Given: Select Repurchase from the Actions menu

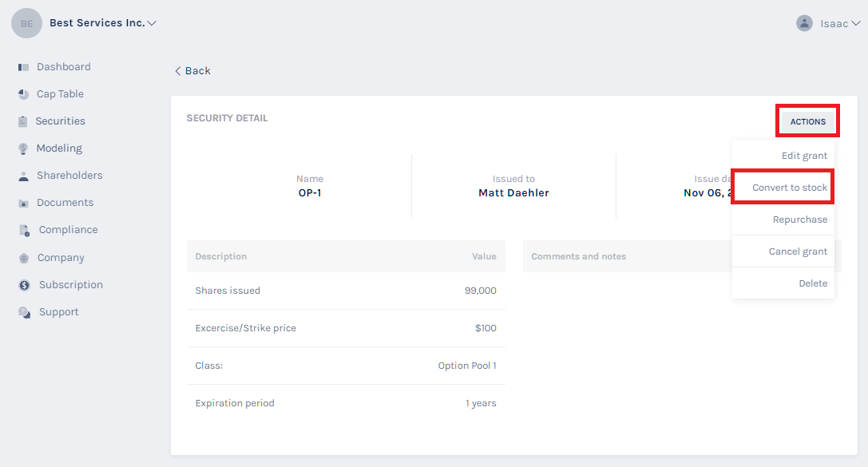Looking at the screenshot, I should 799,220.
